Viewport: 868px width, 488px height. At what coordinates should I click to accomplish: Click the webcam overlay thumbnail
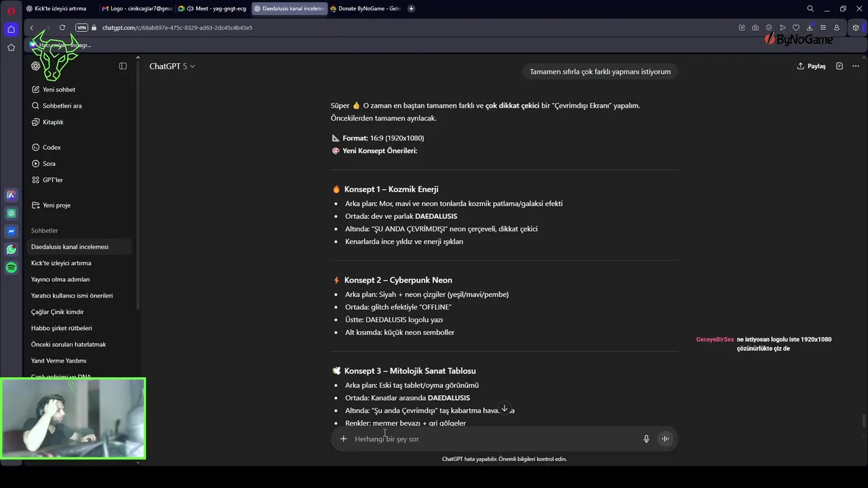73,418
